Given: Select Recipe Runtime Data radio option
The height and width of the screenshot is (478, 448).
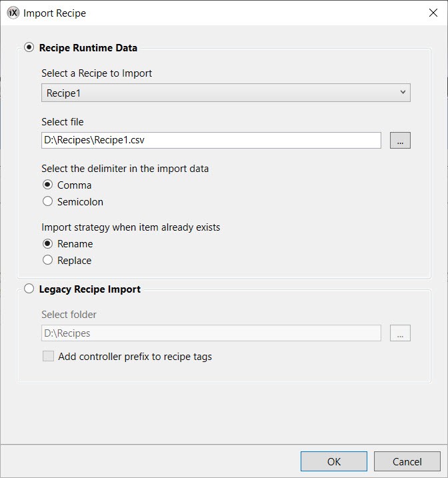Looking at the screenshot, I should pos(29,47).
